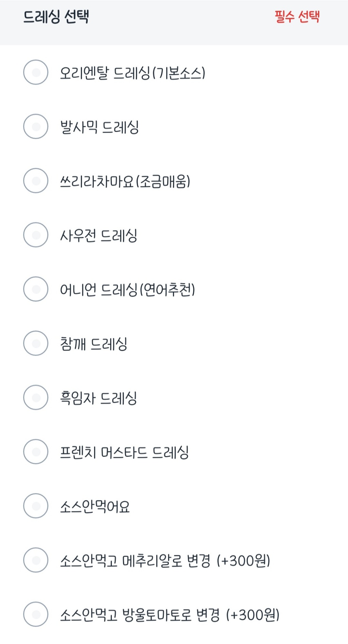Tap the 어니언 드레싱(연어추천) label text

click(x=127, y=290)
